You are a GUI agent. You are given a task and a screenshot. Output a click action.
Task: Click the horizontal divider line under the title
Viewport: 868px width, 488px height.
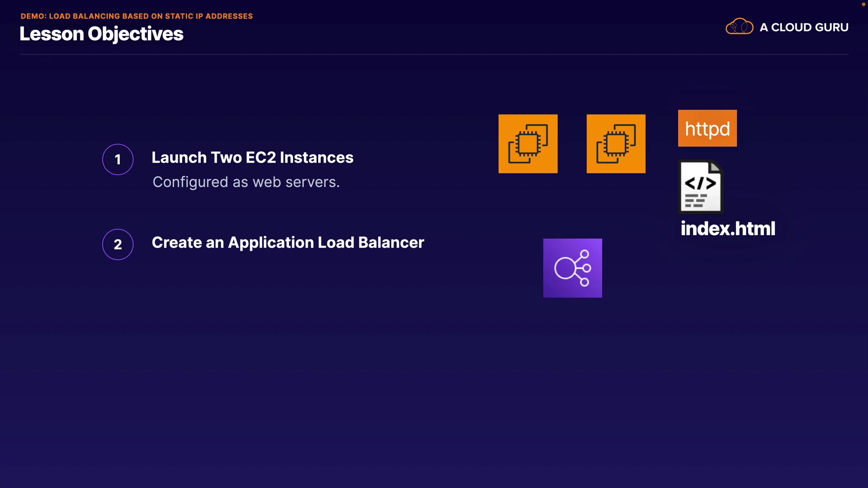click(x=434, y=55)
